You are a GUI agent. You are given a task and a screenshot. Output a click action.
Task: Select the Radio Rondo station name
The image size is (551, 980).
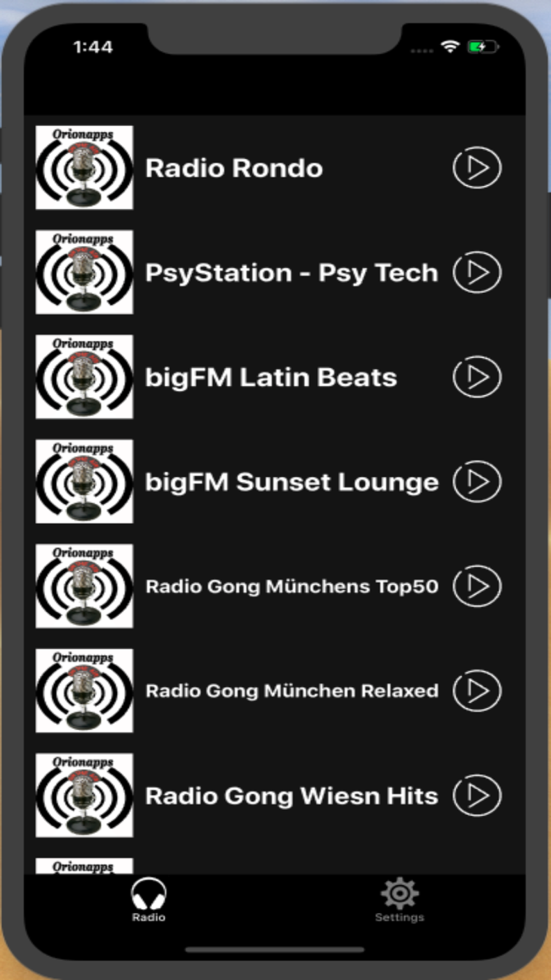[x=234, y=168]
